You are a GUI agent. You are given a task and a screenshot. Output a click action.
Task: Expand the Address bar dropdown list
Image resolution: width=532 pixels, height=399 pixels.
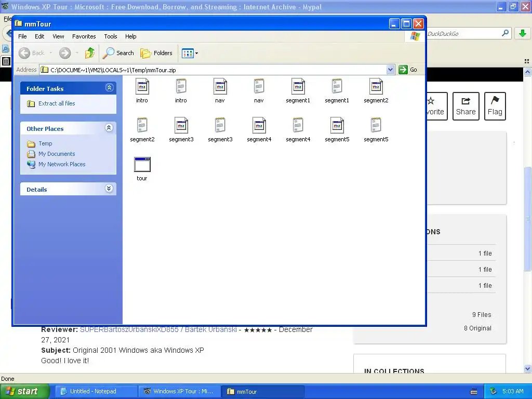click(390, 70)
